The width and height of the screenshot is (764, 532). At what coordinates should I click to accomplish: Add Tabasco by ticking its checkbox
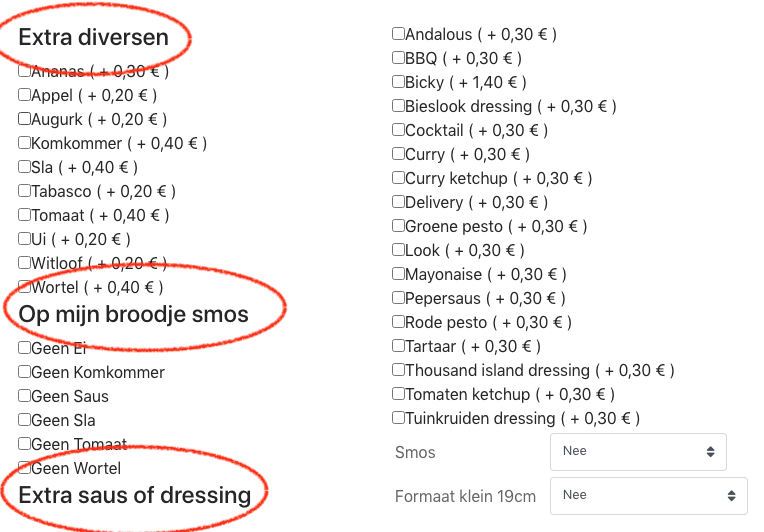pyautogui.click(x=25, y=191)
